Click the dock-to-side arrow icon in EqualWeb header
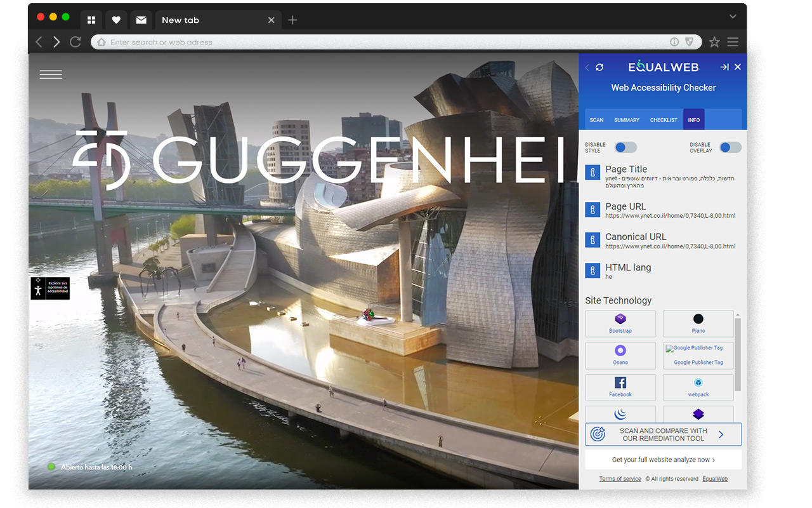Viewport: 812px width, 508px height. click(724, 67)
